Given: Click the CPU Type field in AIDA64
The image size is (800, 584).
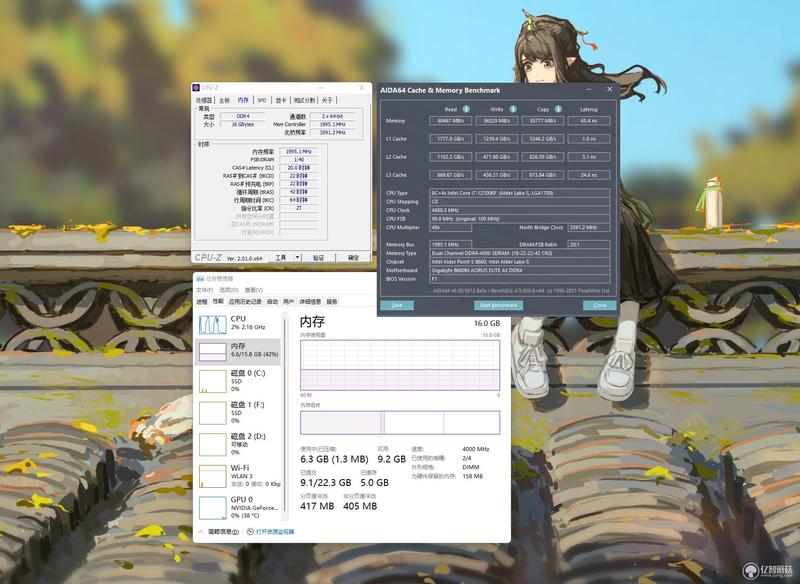Looking at the screenshot, I should coord(520,193).
